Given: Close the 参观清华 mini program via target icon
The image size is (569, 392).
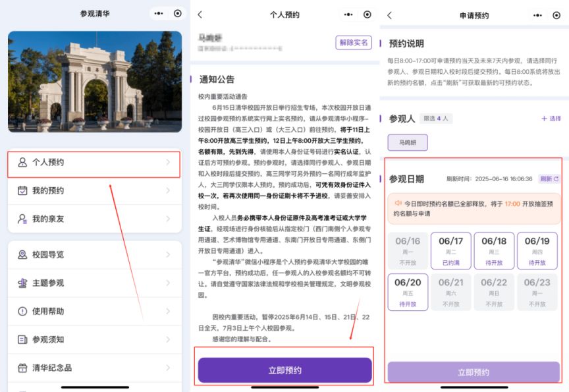Looking at the screenshot, I should [177, 13].
